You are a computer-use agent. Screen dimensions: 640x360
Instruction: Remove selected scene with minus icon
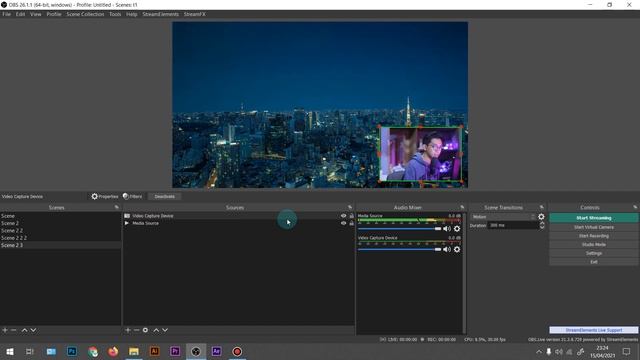coord(13,330)
